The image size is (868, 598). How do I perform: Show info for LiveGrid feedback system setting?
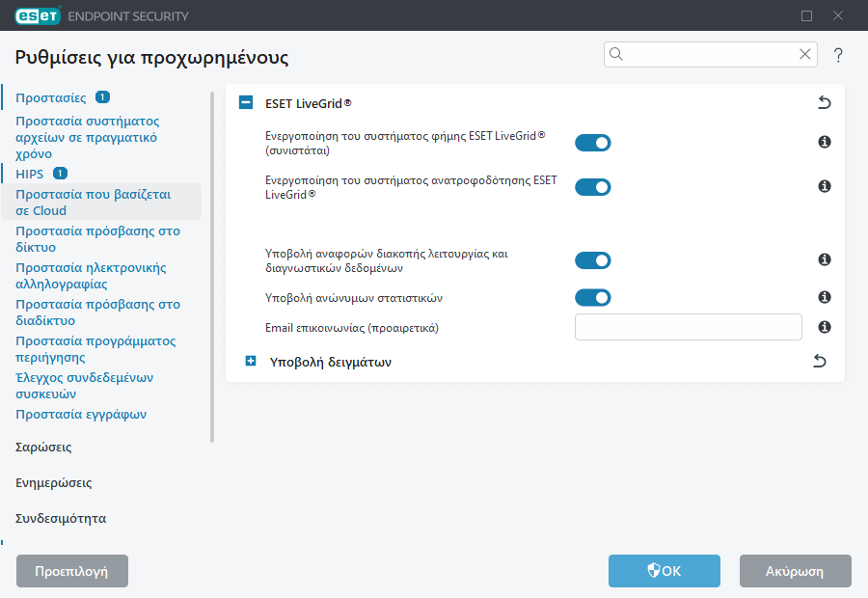click(x=825, y=186)
